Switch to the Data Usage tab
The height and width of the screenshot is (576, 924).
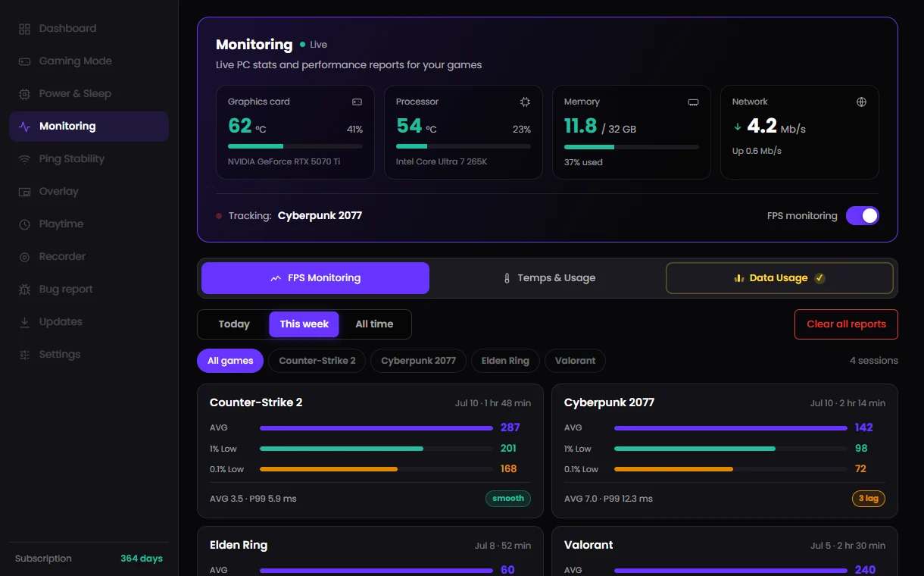tap(779, 278)
